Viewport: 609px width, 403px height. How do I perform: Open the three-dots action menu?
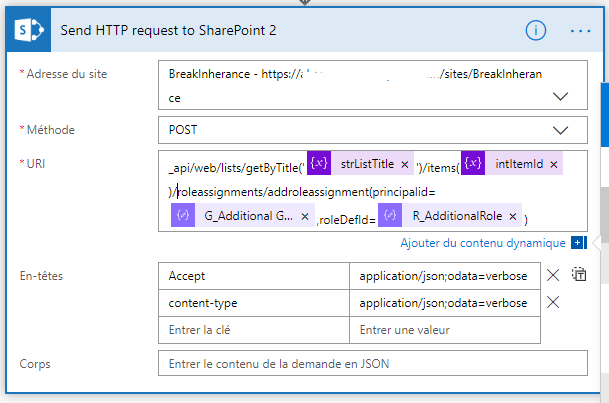click(x=580, y=31)
